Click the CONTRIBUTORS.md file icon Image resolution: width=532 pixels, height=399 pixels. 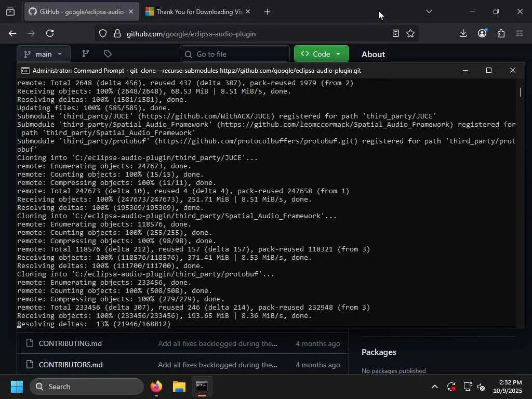pyautogui.click(x=30, y=364)
